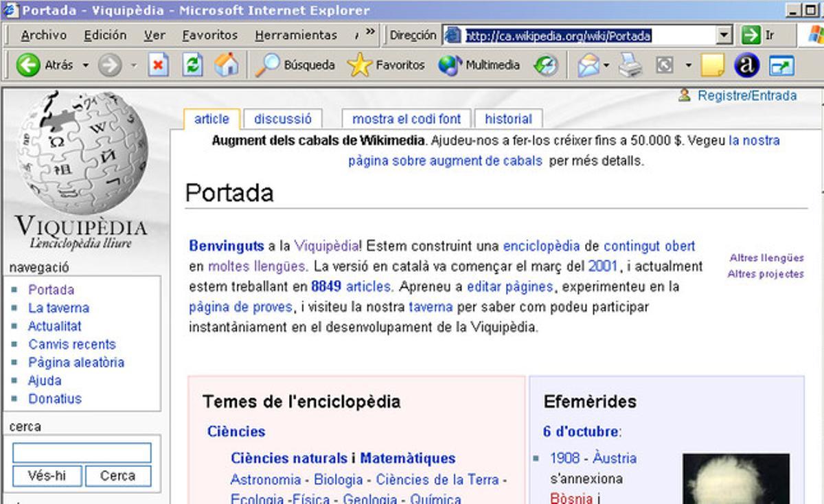Open the Favoritos star panel
The width and height of the screenshot is (824, 504).
tap(359, 66)
